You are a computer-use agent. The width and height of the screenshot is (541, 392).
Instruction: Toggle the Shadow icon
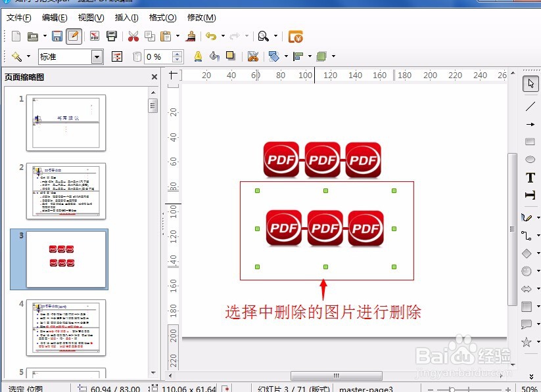[231, 56]
